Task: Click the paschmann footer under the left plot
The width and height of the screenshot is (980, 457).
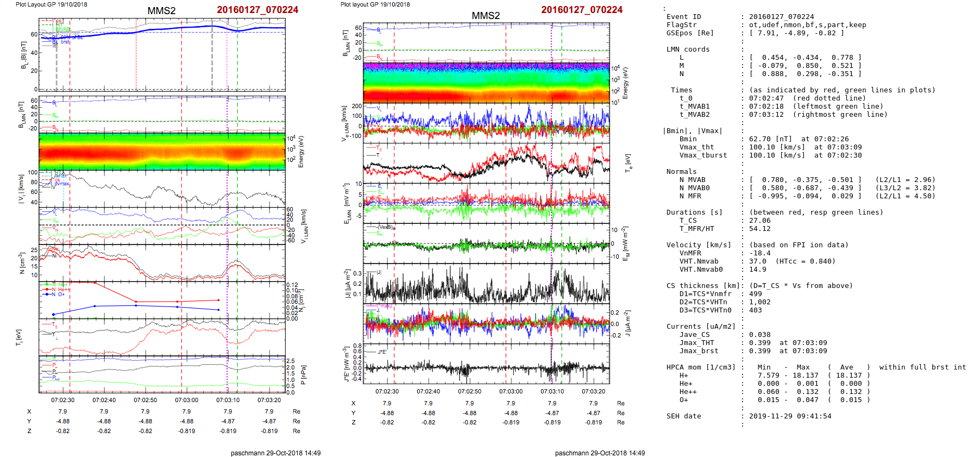Action: click(x=275, y=453)
